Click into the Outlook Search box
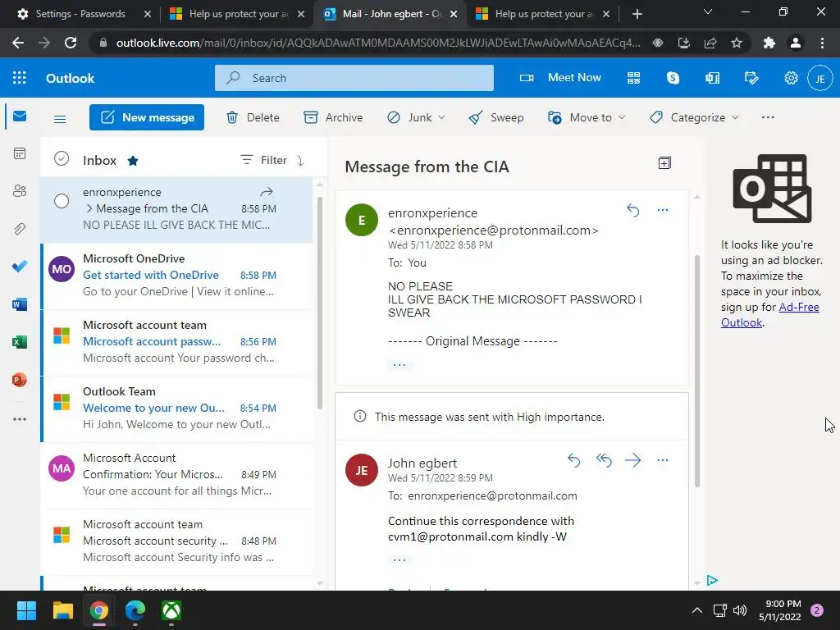840x630 pixels. 354,78
